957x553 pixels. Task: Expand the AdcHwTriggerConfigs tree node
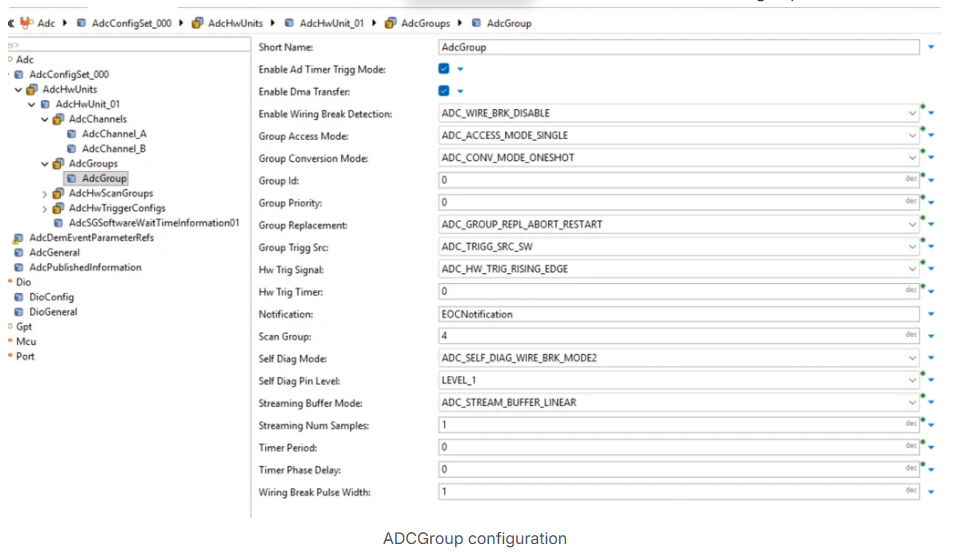point(45,209)
